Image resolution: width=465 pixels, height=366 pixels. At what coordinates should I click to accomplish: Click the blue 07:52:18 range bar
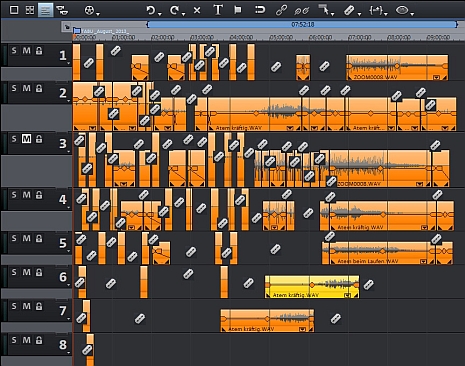coord(302,24)
